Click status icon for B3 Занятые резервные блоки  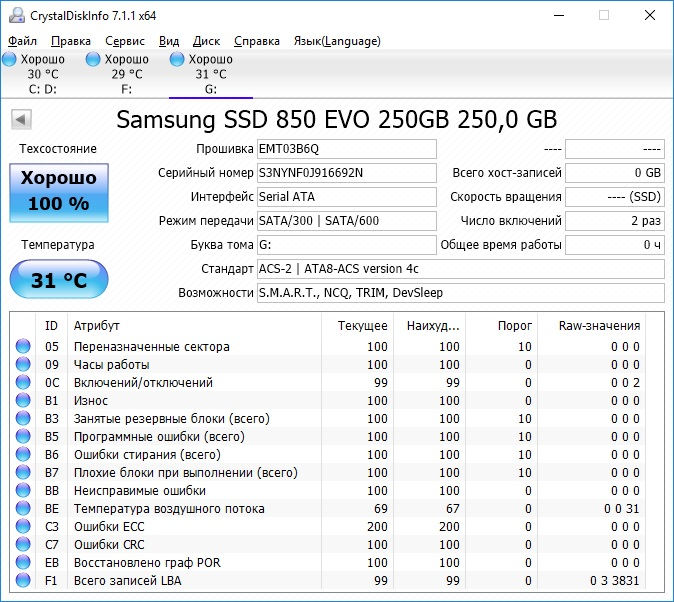pos(23,418)
